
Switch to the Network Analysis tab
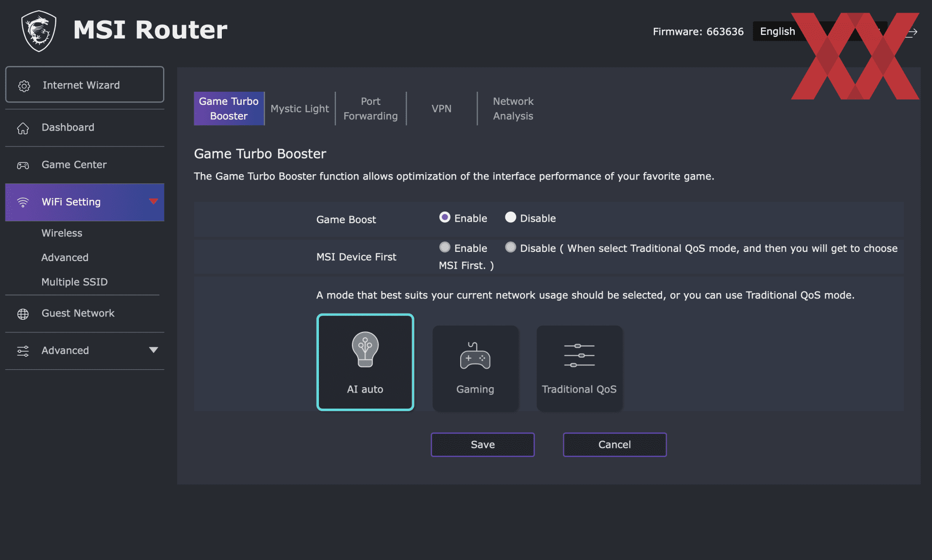coord(513,108)
